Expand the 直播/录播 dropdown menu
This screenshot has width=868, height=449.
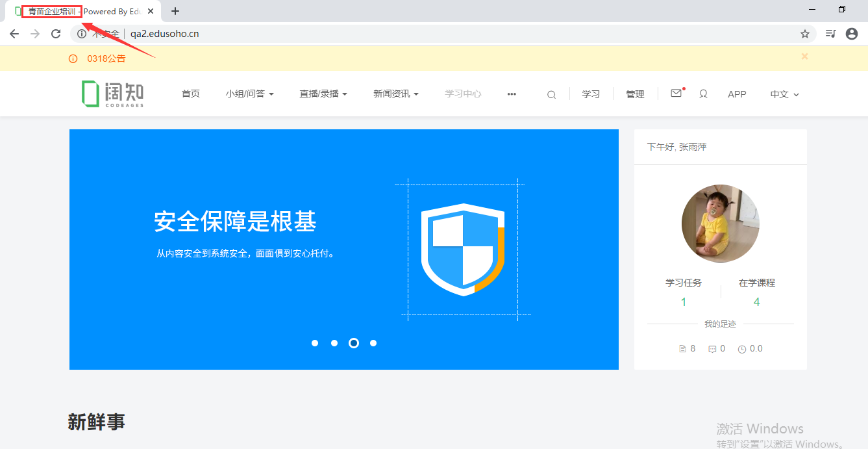click(x=323, y=94)
